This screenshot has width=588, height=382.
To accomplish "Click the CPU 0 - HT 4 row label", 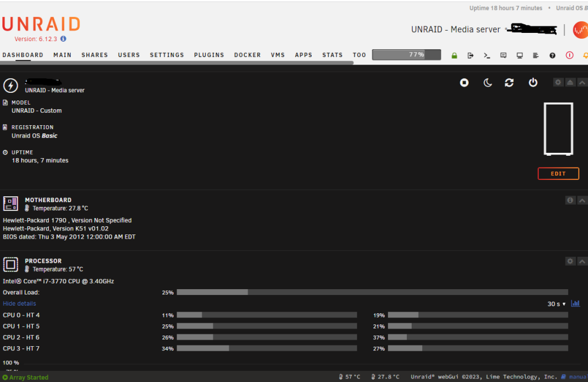I will pyautogui.click(x=21, y=315).
